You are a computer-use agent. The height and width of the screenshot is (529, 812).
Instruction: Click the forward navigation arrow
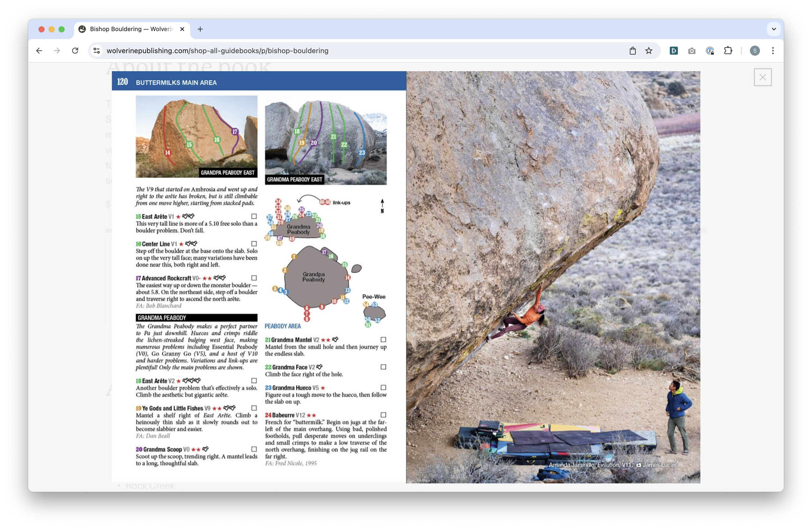click(57, 50)
